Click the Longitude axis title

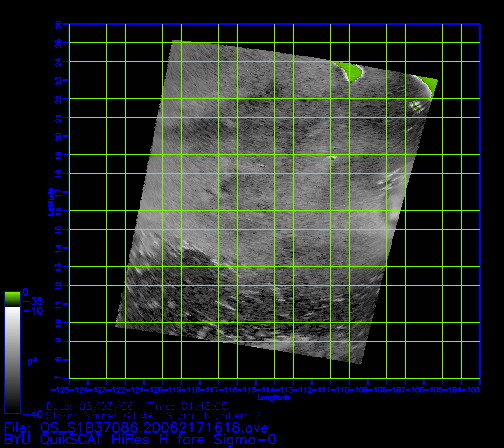click(x=274, y=398)
